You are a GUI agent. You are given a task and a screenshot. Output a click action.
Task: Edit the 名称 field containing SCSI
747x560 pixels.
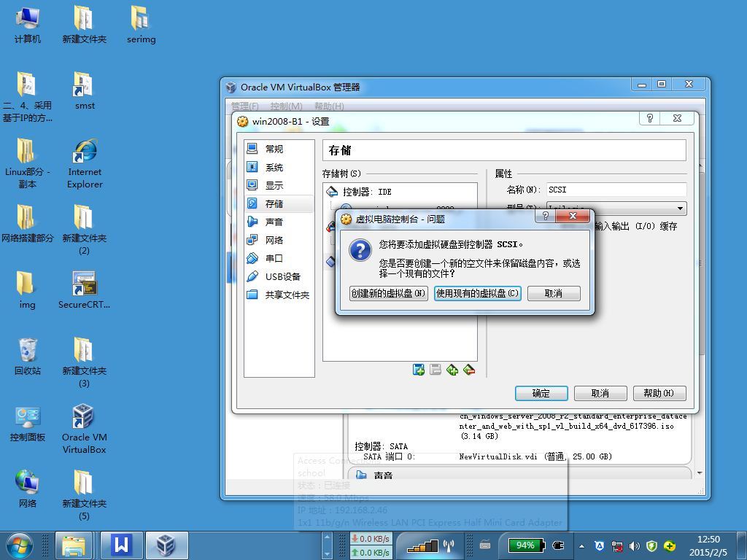616,190
